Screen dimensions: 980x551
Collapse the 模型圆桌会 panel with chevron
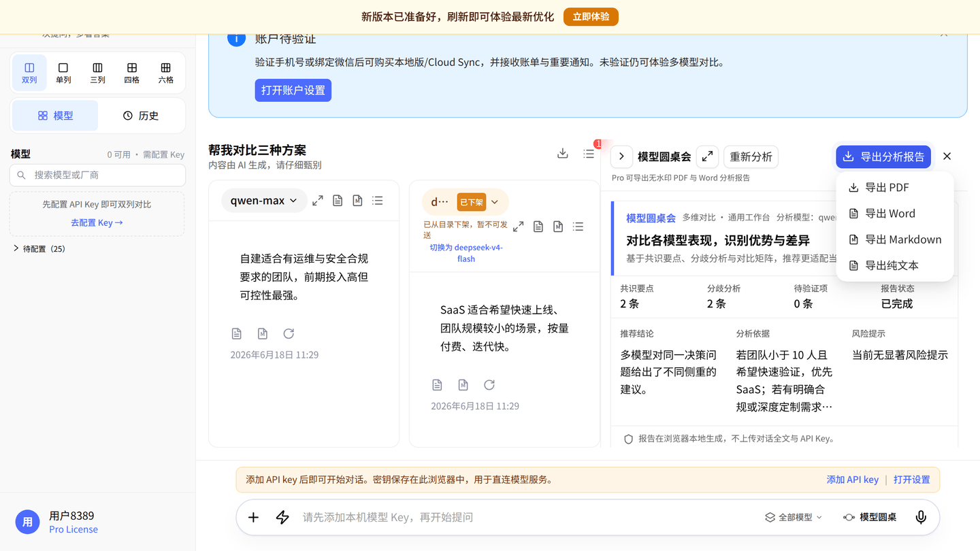621,156
